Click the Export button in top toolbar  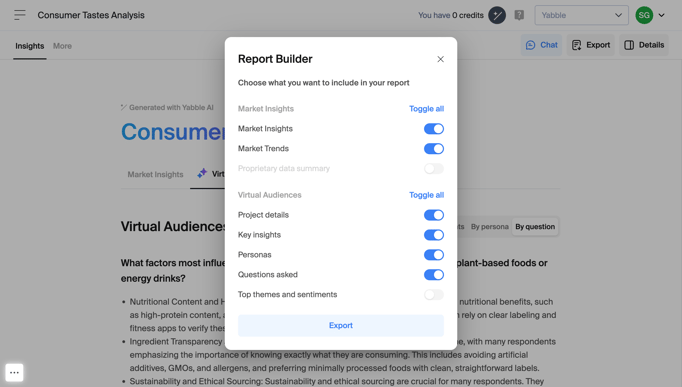(591, 45)
